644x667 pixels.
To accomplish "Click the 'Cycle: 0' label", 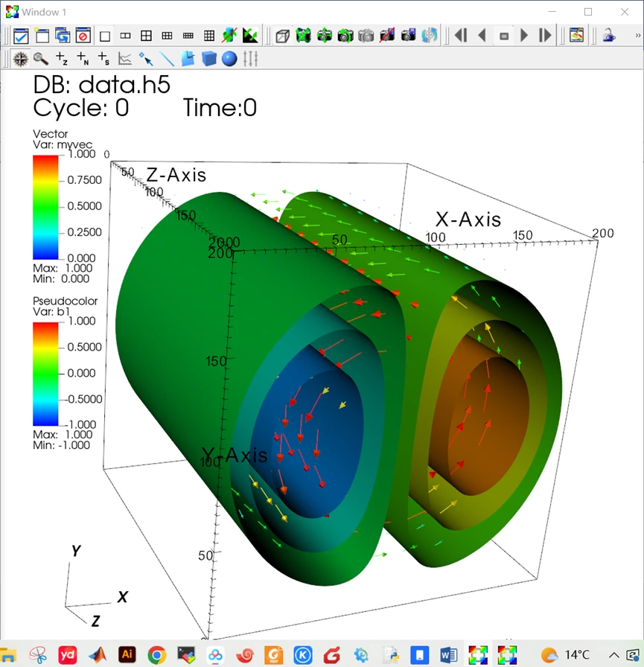I will (x=81, y=108).
